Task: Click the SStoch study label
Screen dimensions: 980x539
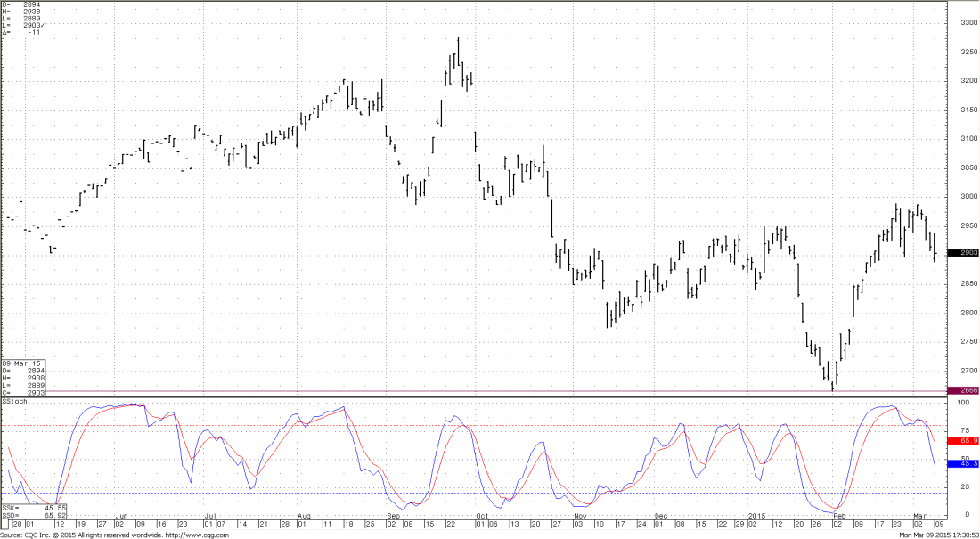Action: click(14, 402)
